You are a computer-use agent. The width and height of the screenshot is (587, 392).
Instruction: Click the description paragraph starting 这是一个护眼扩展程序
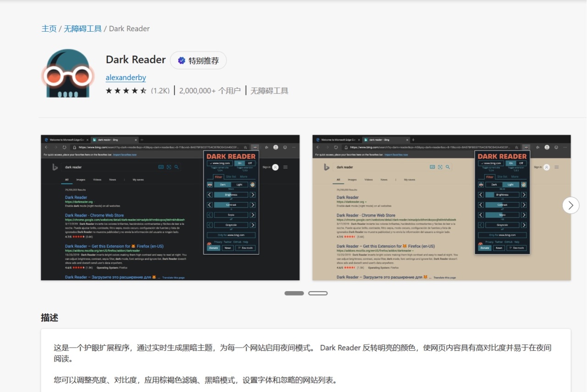click(303, 353)
